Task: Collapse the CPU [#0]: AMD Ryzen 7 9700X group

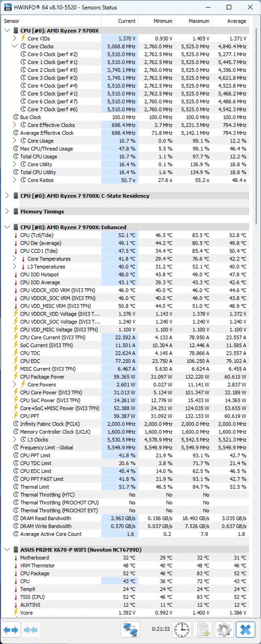Action: [x=7, y=31]
